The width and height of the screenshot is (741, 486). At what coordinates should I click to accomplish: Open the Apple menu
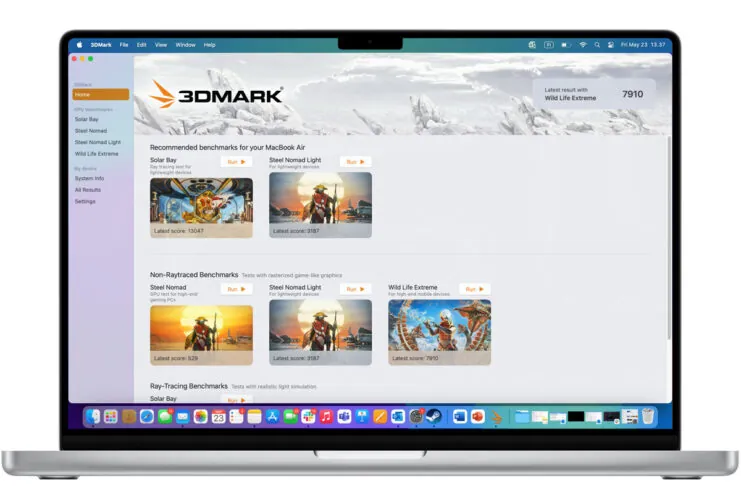coord(79,44)
